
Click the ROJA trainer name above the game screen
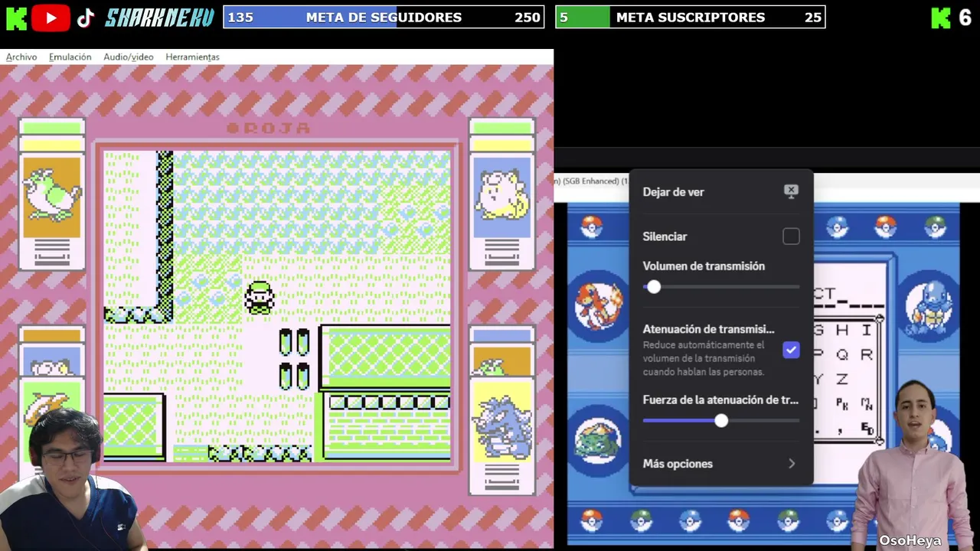[x=269, y=128]
